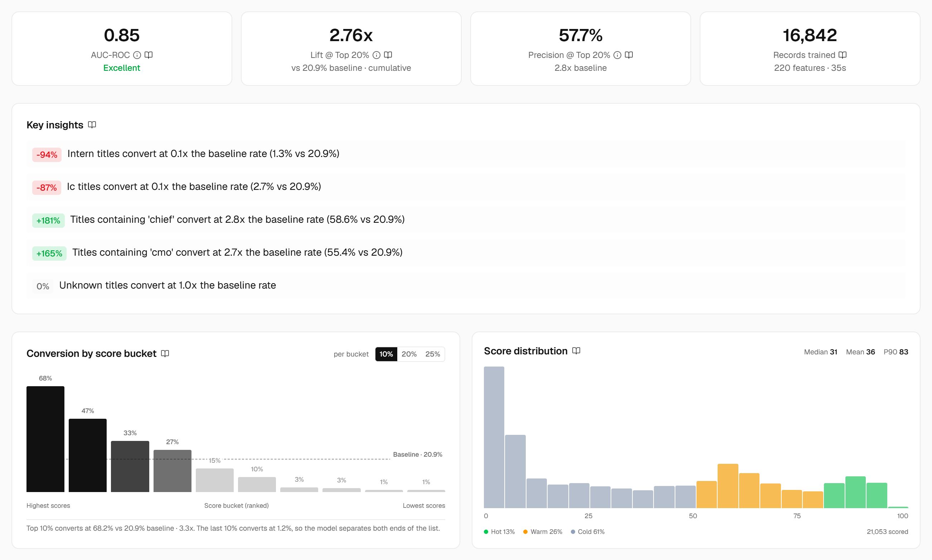Click the 47% conversion bar
The width and height of the screenshot is (932, 560).
pyautogui.click(x=88, y=456)
